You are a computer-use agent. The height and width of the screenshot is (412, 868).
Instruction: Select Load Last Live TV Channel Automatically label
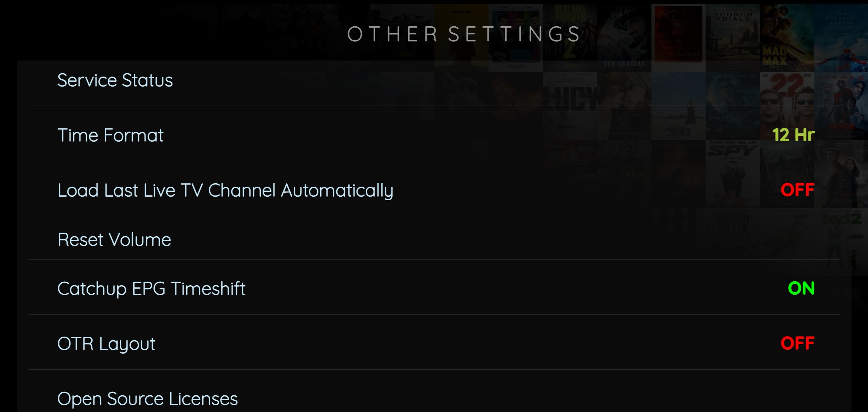point(225,190)
